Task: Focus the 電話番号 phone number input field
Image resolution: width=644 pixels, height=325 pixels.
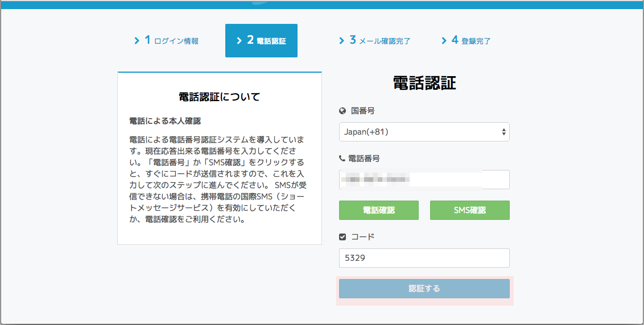Action: click(424, 180)
